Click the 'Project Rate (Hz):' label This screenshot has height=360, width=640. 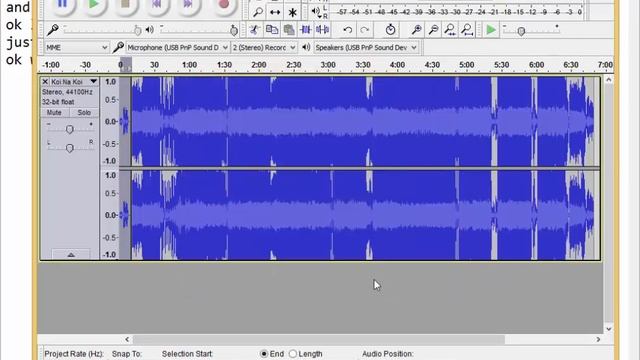click(74, 354)
